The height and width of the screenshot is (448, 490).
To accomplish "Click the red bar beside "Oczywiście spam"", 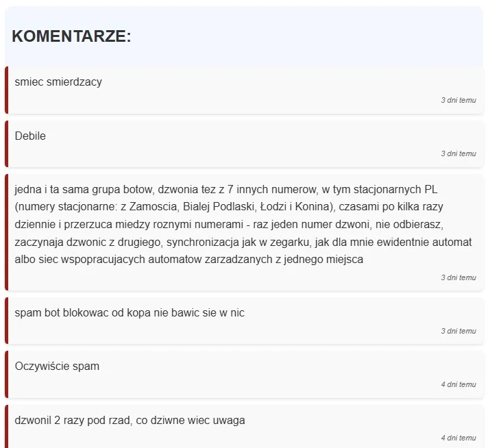I will pyautogui.click(x=7, y=374).
